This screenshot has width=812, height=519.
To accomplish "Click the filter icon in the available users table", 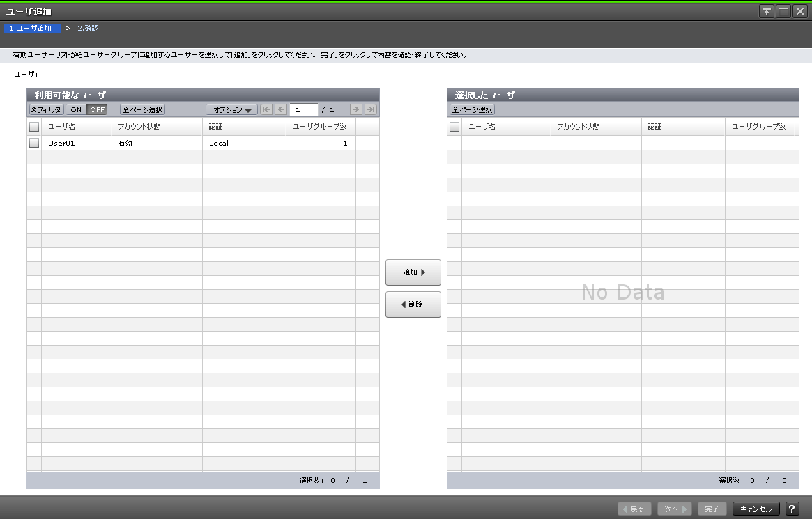I will tap(45, 109).
